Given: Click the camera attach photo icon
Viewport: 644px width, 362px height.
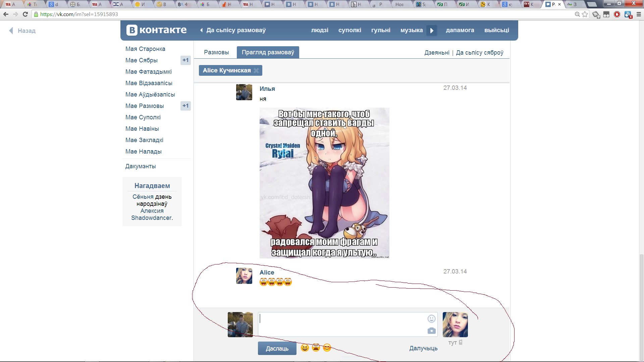Looking at the screenshot, I should coord(431,331).
